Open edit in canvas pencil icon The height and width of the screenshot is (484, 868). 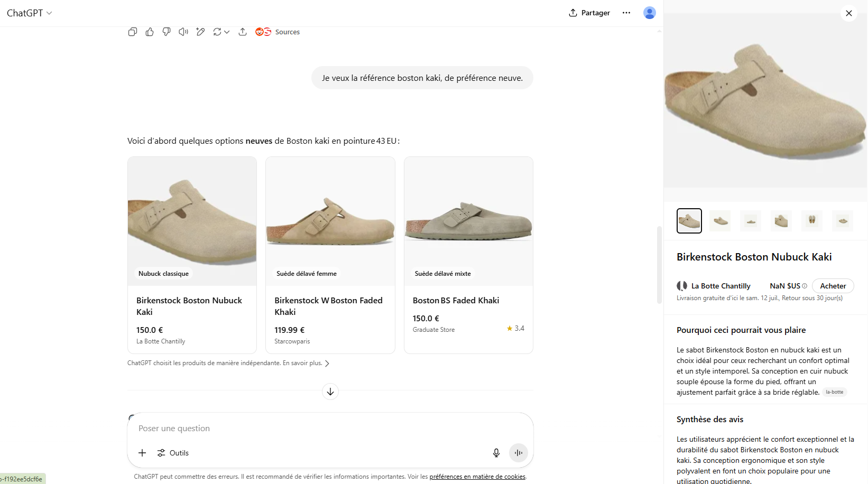tap(200, 32)
